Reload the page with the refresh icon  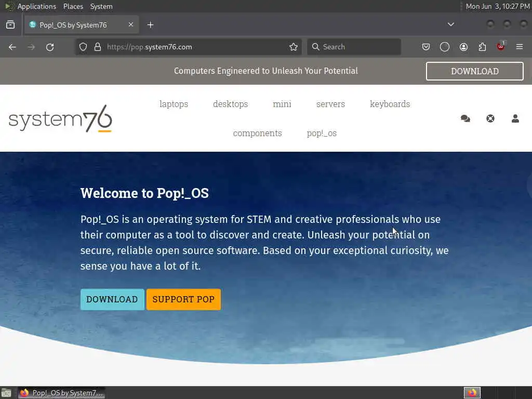click(x=50, y=47)
